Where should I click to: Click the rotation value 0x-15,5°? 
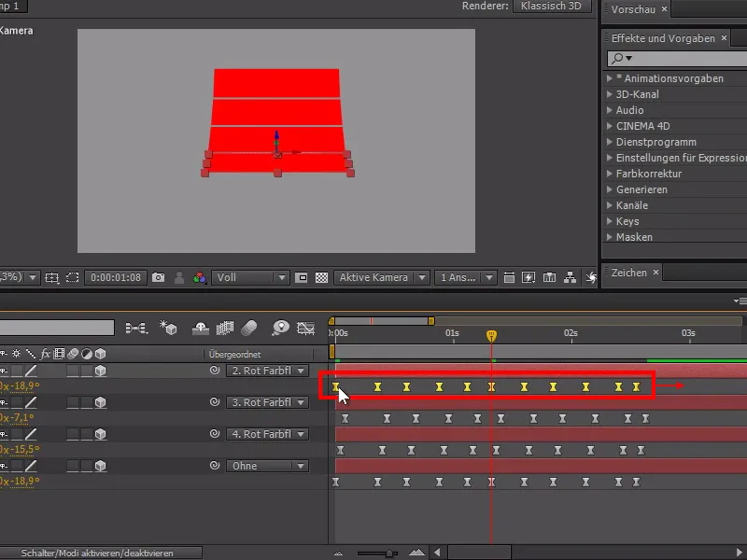(x=20, y=449)
